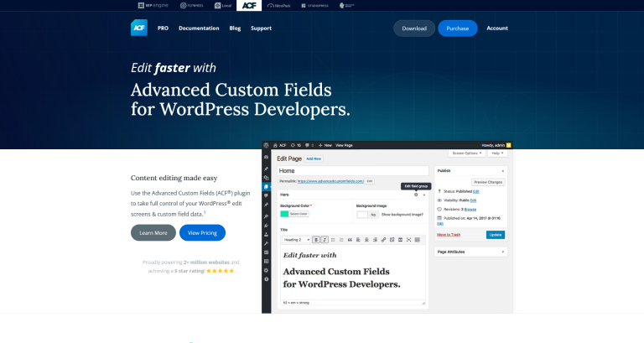Image resolution: width=644 pixels, height=343 pixels.
Task: Open the Tools wrench icon in sidebar
Action: [266, 243]
